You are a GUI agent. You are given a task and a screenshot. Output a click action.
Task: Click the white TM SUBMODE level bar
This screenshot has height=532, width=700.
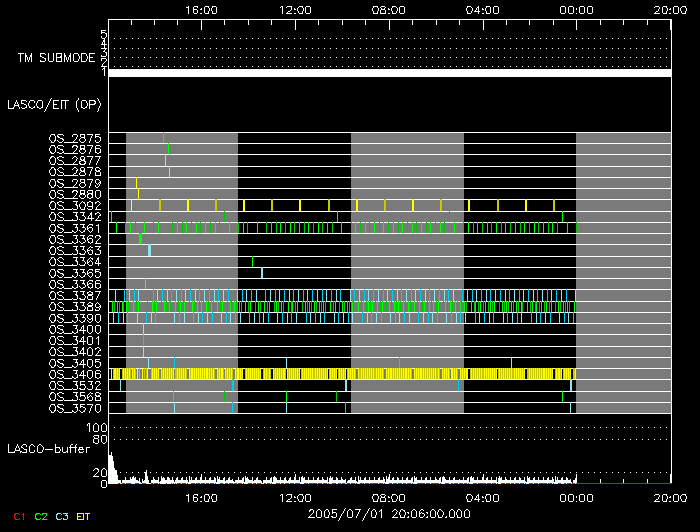(x=389, y=73)
